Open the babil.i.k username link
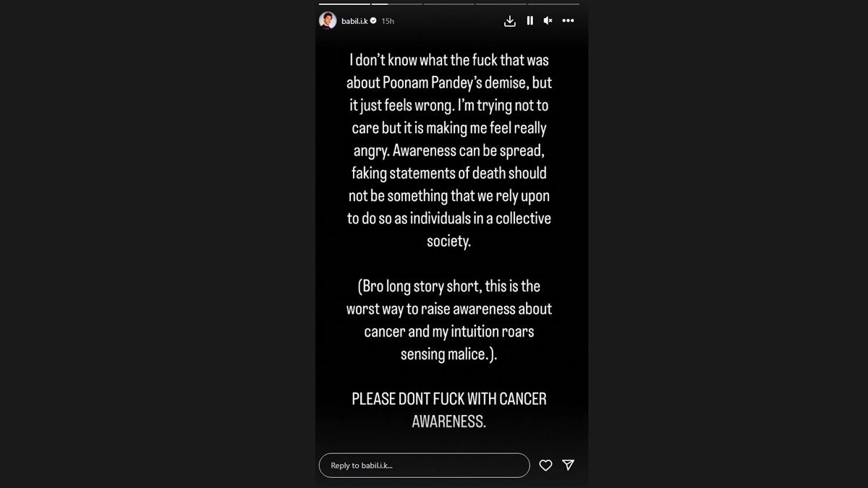 pos(354,21)
